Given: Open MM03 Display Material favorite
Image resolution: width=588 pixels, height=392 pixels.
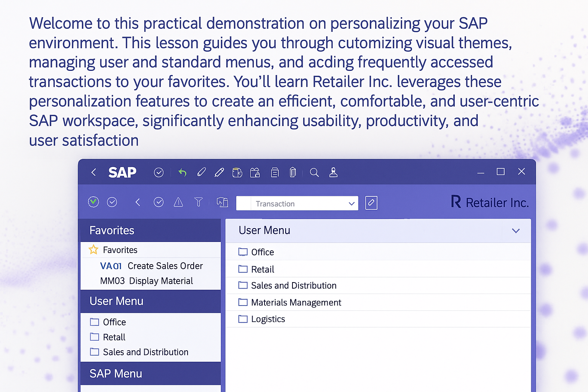Looking at the screenshot, I should click(x=147, y=281).
